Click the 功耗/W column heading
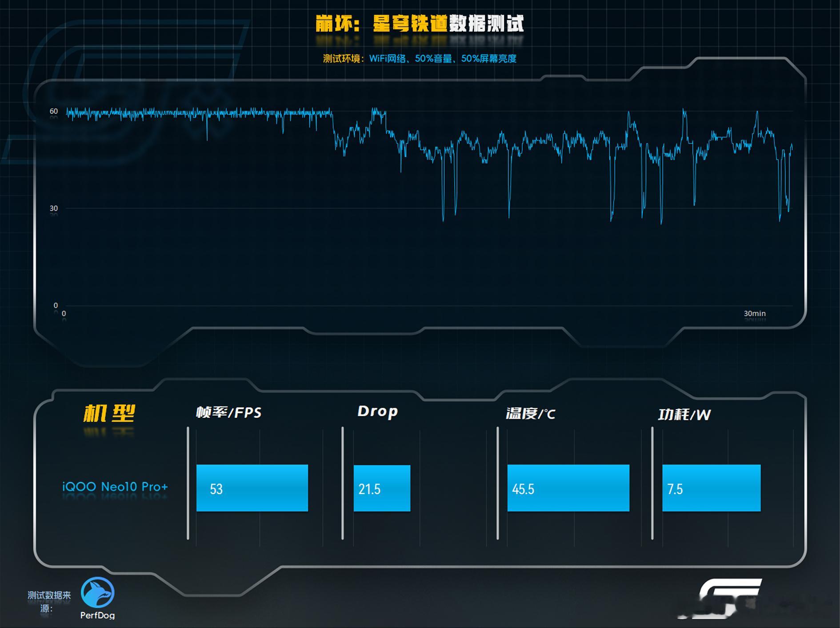840x628 pixels. click(684, 415)
